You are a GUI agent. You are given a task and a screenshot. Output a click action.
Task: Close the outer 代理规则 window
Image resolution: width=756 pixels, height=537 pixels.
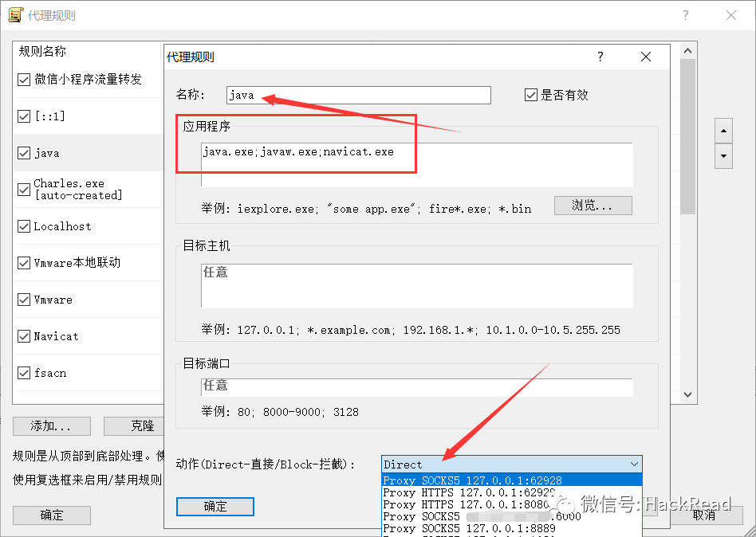(x=731, y=15)
